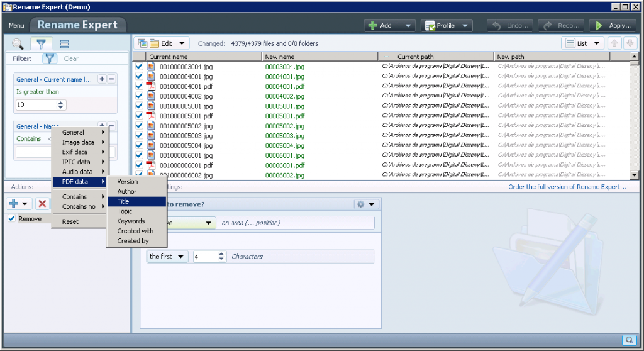Screen dimensions: 644x351
Task: Click file list scrollbar down arrow
Action: [x=635, y=175]
